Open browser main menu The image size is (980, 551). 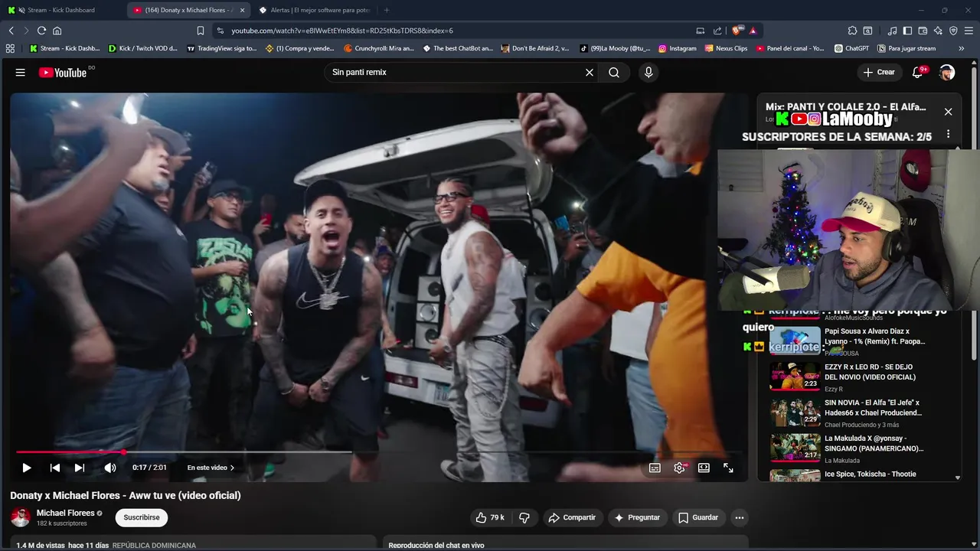(x=969, y=31)
